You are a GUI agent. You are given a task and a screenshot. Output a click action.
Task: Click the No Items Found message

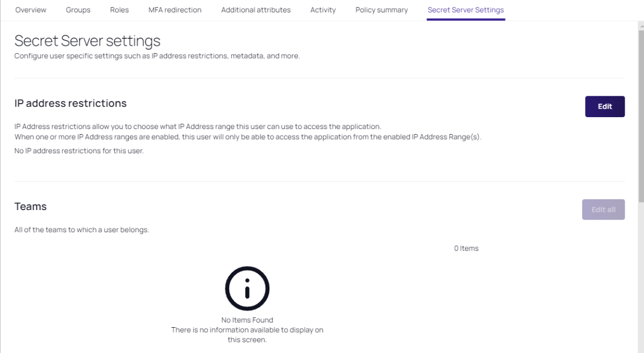(x=247, y=320)
